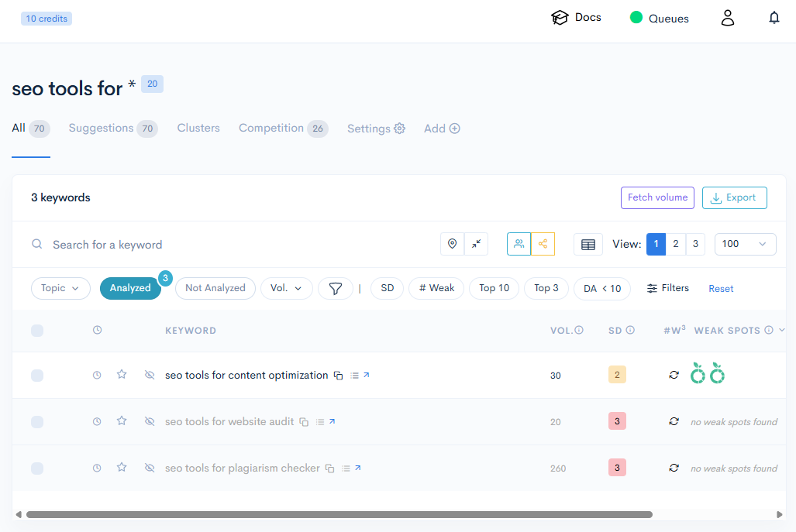The image size is (796, 532).
Task: Open the 100 rows-per-page dropdown
Action: coord(746,244)
